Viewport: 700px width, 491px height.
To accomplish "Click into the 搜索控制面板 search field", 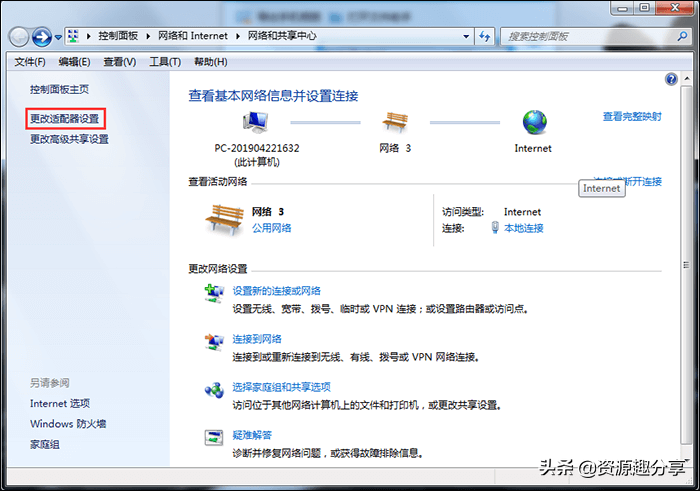I will (x=589, y=37).
